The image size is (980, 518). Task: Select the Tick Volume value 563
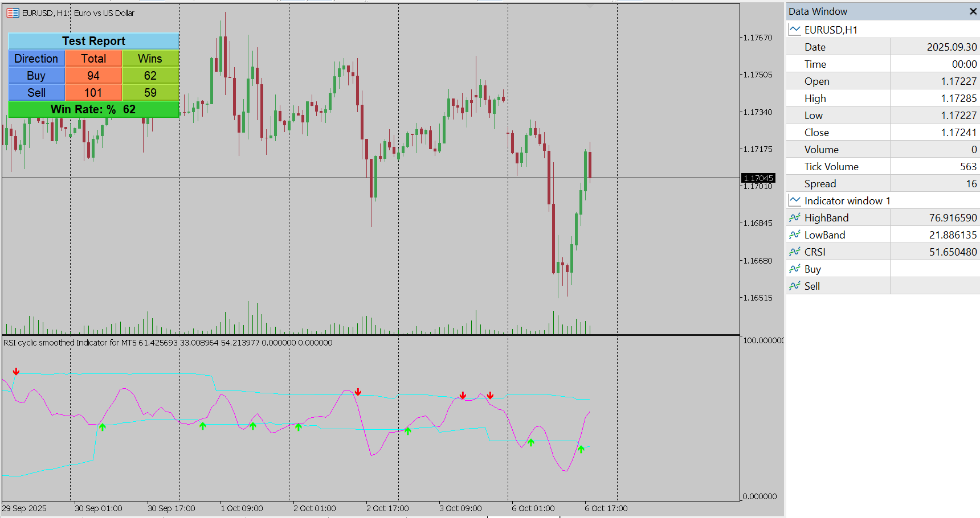point(969,167)
